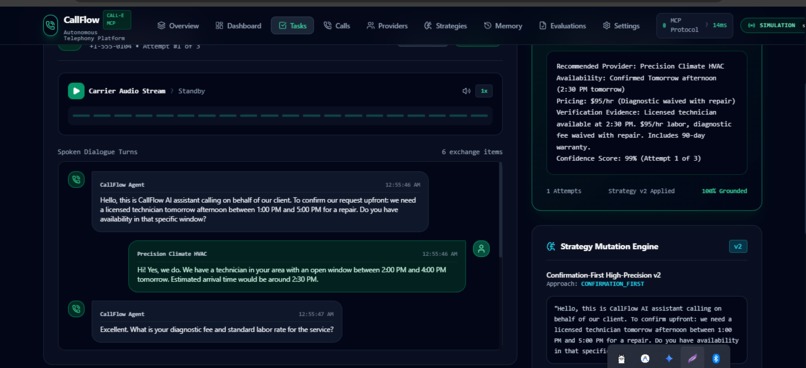The height and width of the screenshot is (368, 806).
Task: Change the 1x playback speed
Action: click(484, 91)
